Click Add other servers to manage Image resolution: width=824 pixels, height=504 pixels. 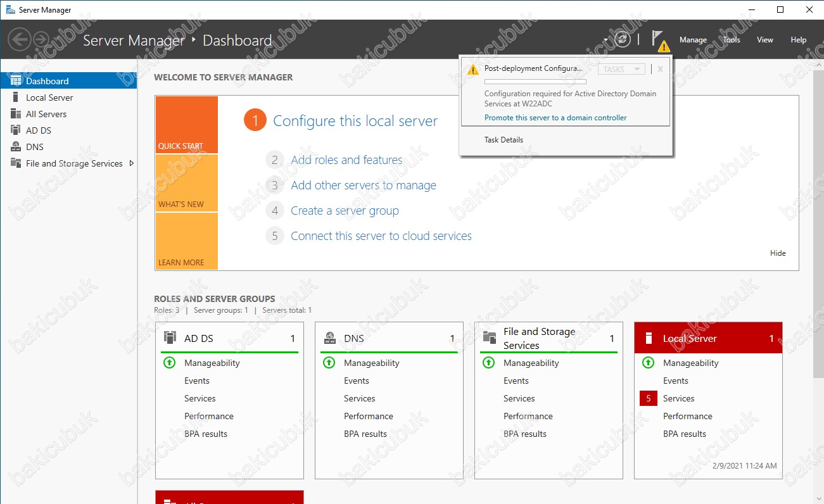point(364,186)
